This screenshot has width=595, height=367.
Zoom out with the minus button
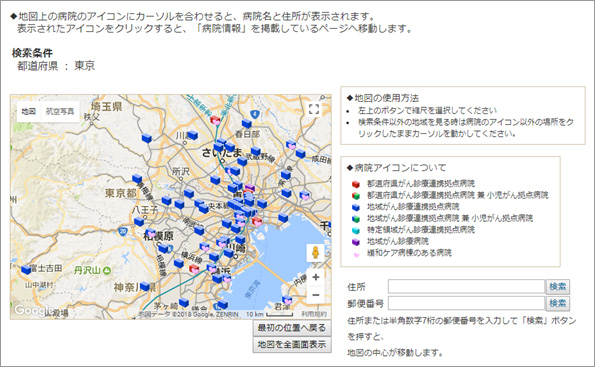point(316,295)
